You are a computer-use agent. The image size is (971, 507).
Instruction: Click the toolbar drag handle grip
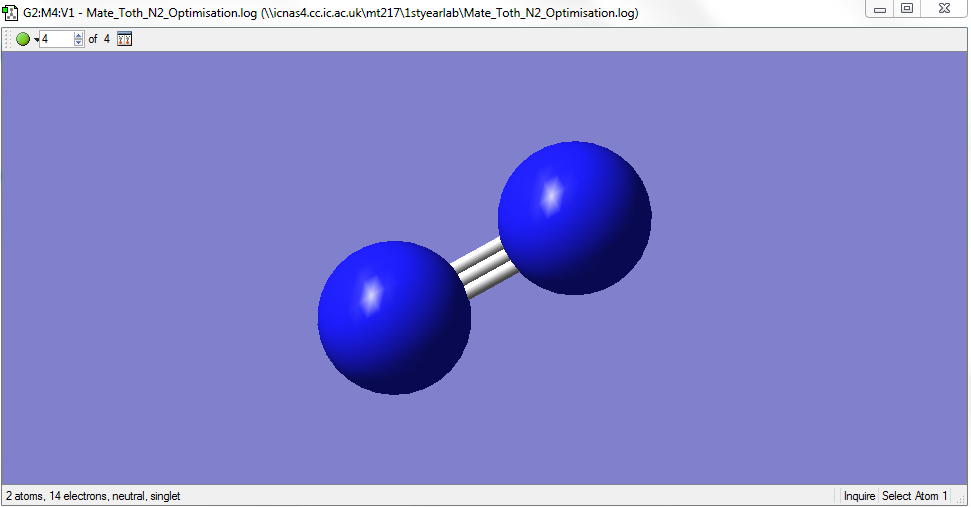click(x=7, y=39)
